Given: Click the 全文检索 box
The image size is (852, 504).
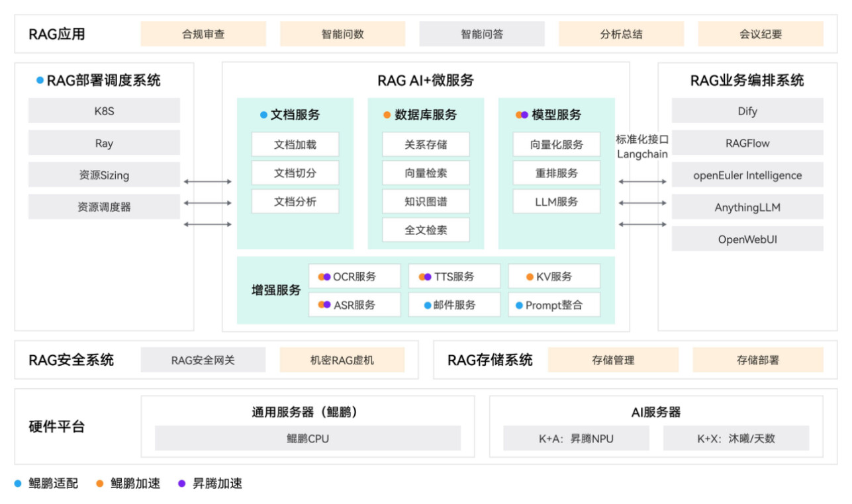Looking at the screenshot, I should pyautogui.click(x=426, y=230).
